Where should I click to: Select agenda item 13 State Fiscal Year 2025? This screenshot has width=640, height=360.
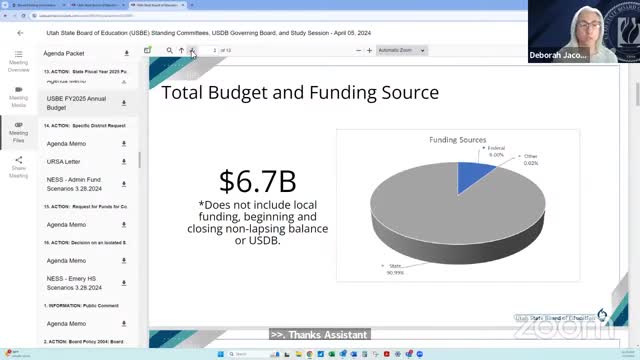coord(85,71)
